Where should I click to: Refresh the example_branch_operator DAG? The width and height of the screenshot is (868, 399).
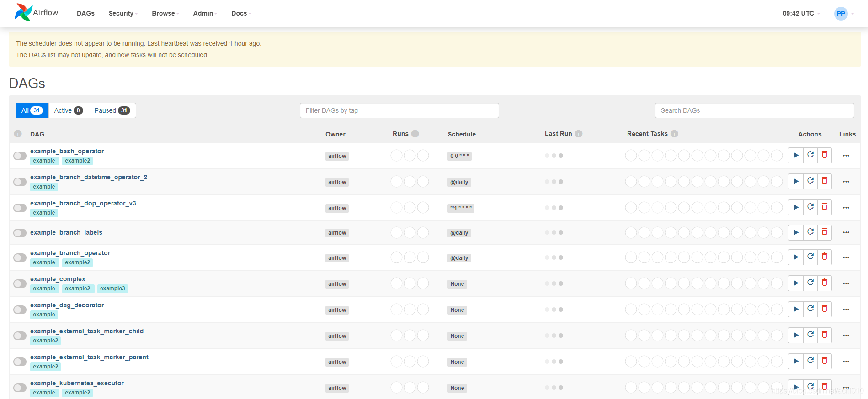click(x=810, y=257)
